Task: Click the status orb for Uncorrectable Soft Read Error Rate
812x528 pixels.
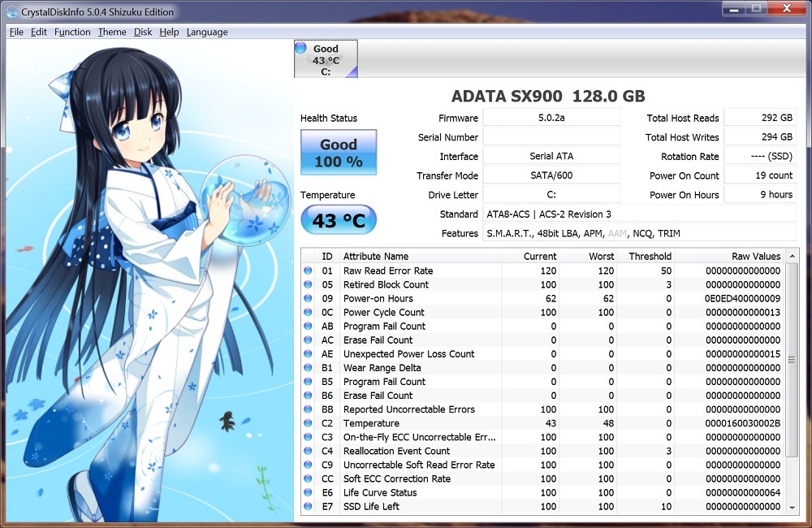Action: (x=308, y=465)
